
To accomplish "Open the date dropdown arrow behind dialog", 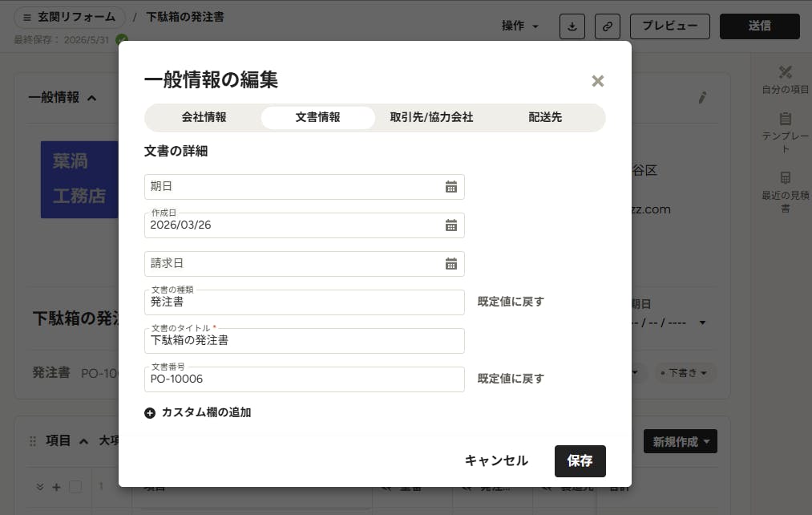I will (x=702, y=322).
